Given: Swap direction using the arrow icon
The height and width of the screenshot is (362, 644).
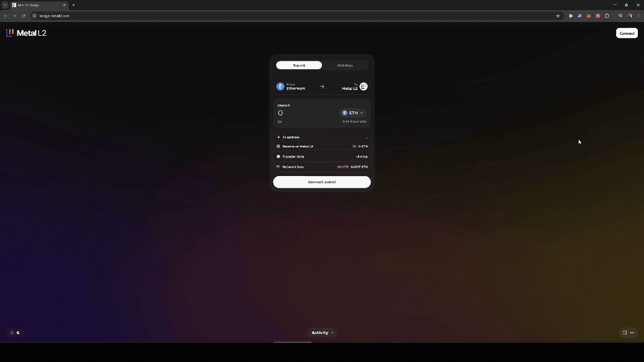Looking at the screenshot, I should [x=322, y=87].
